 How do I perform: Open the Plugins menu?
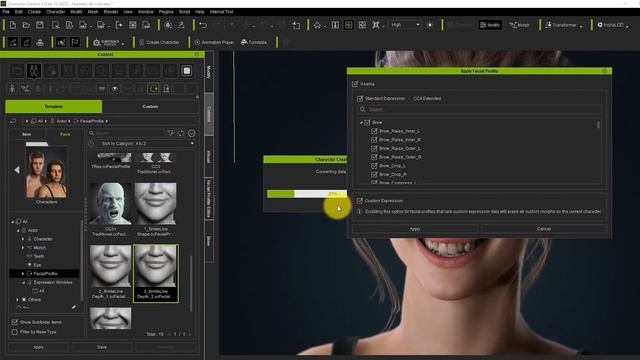166,12
